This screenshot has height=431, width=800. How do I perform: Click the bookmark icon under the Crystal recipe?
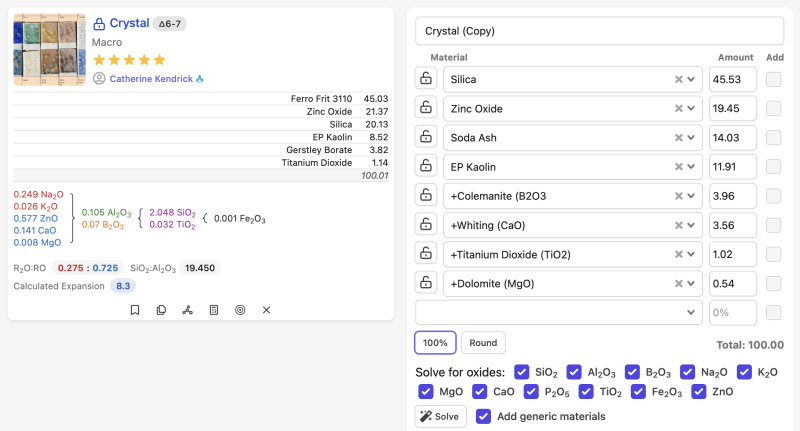click(x=135, y=310)
